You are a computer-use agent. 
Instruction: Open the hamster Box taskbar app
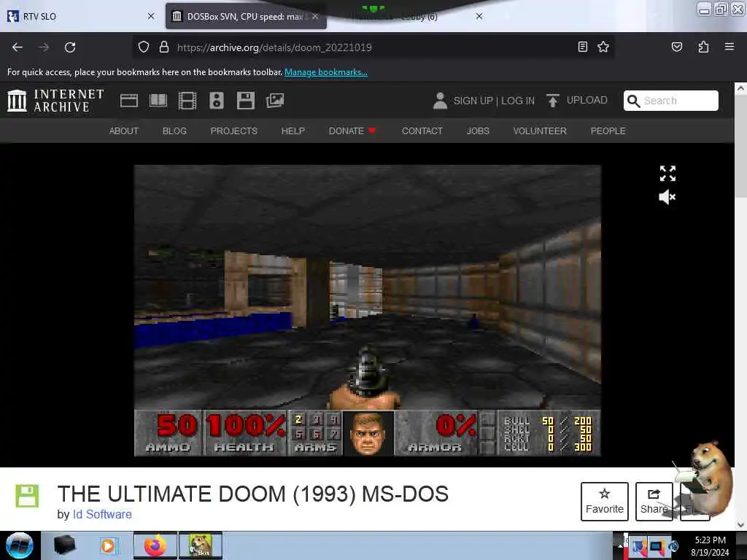[201, 545]
